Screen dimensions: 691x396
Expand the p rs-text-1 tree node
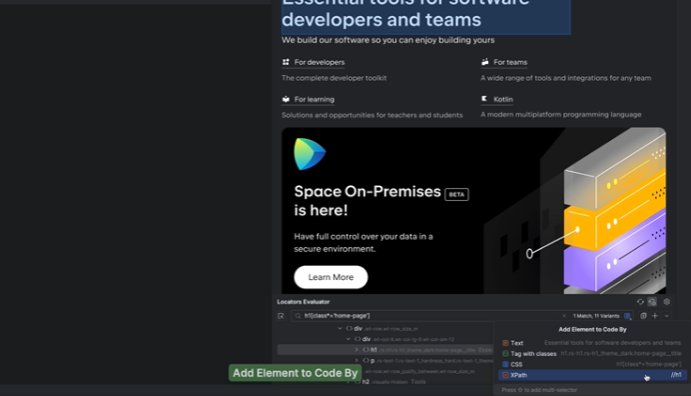pos(357,360)
